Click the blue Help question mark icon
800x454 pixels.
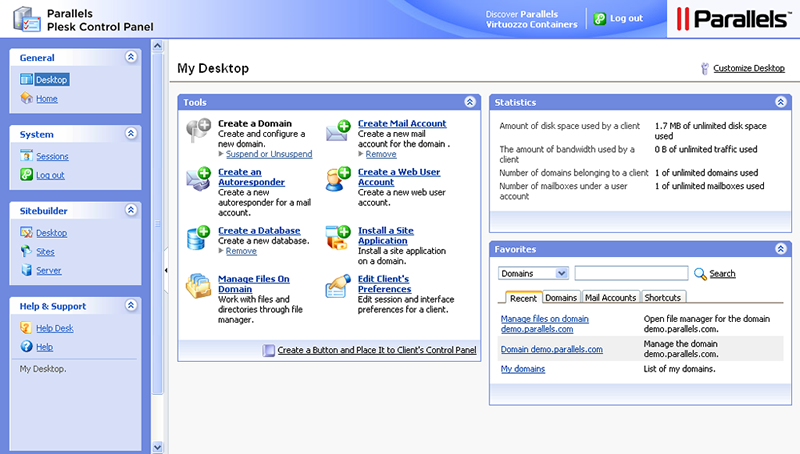pos(27,346)
